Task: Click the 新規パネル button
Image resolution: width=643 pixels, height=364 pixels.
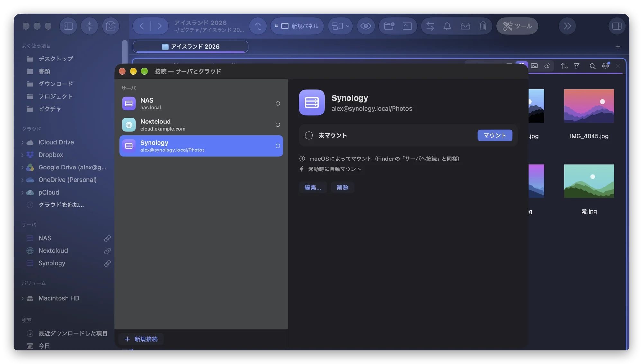Action: 297,26
